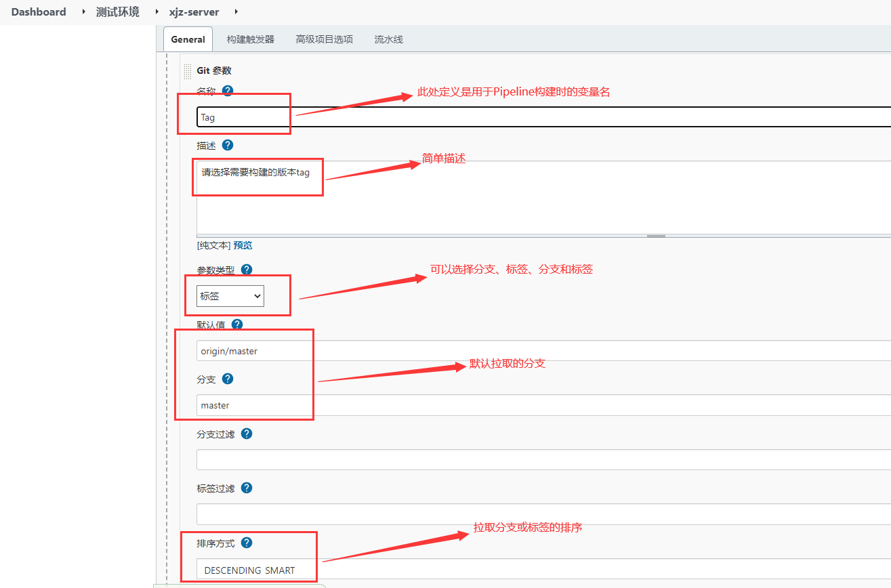The height and width of the screenshot is (588, 891).
Task: Switch to the 构建触发器 tab
Action: [251, 39]
